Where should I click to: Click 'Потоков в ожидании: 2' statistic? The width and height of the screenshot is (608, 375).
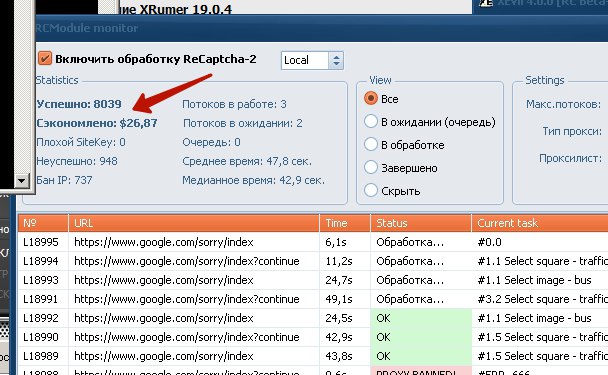pyautogui.click(x=242, y=123)
